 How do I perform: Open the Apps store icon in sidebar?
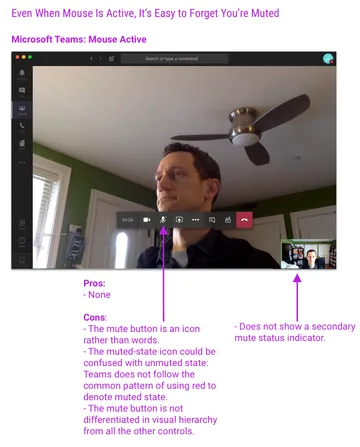pyautogui.click(x=22, y=224)
